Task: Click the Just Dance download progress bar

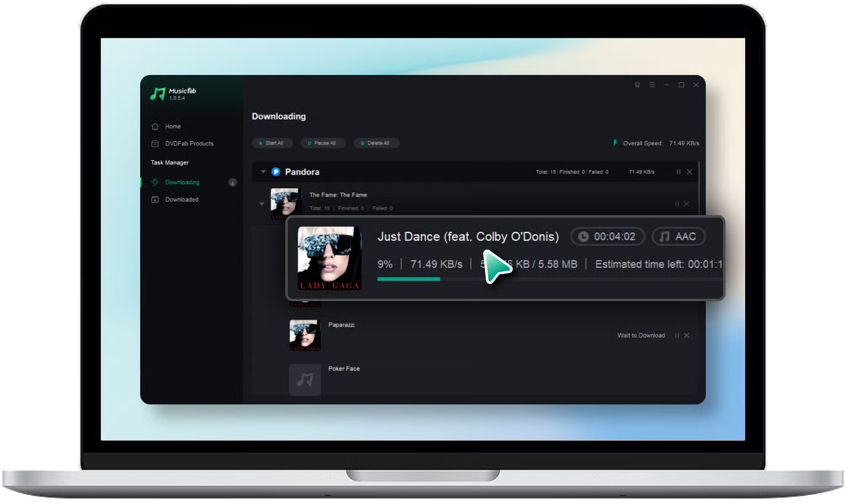Action: click(550, 279)
